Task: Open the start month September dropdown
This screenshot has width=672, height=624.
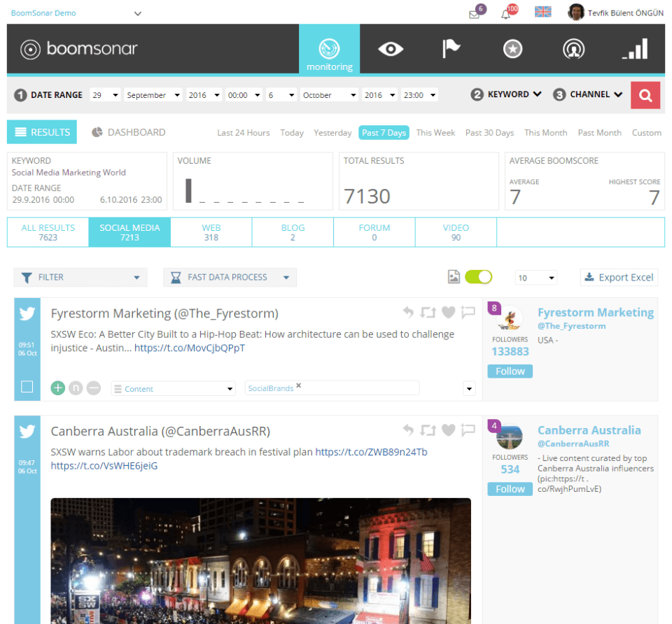Action: coord(153,95)
